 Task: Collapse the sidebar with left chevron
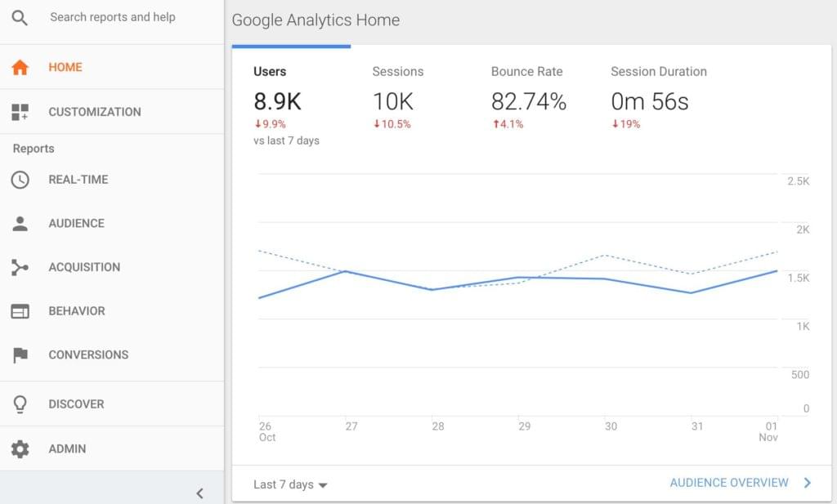pyautogui.click(x=199, y=493)
